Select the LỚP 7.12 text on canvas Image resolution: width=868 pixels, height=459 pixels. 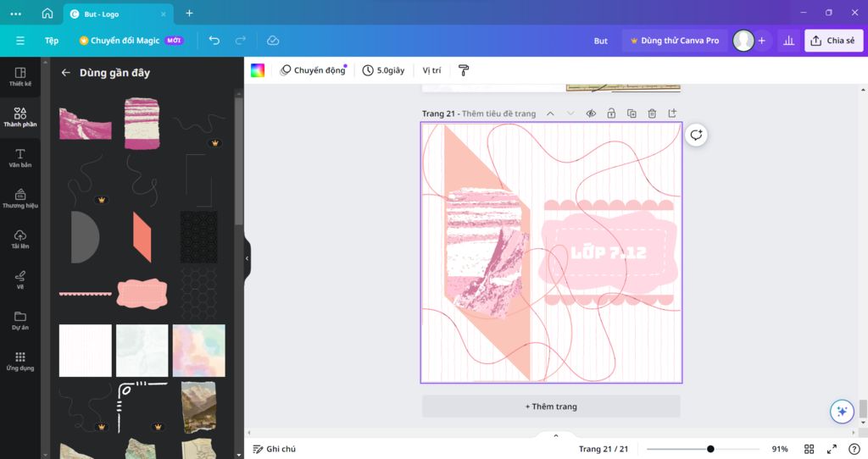point(609,252)
